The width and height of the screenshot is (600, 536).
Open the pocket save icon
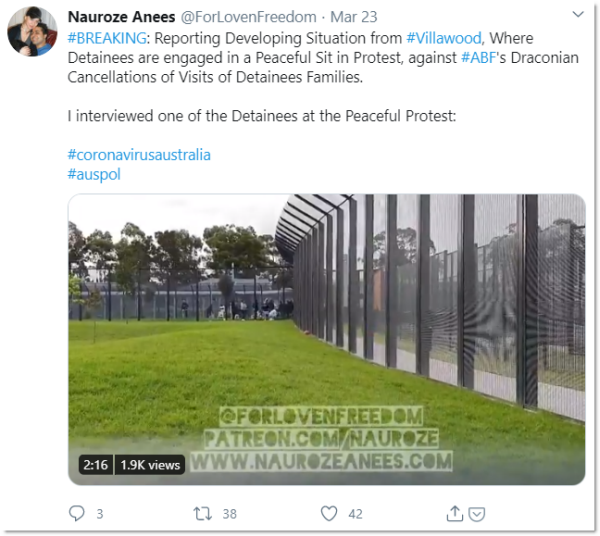pos(477,514)
